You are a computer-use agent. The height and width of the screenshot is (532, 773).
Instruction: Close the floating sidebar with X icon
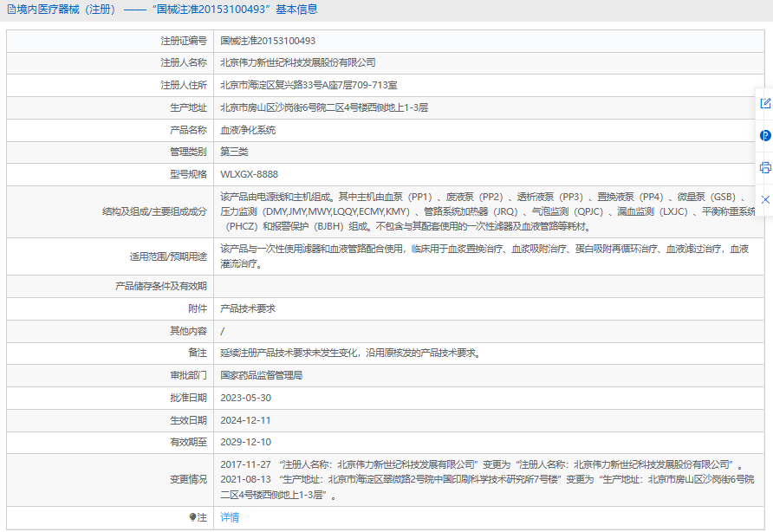point(765,199)
